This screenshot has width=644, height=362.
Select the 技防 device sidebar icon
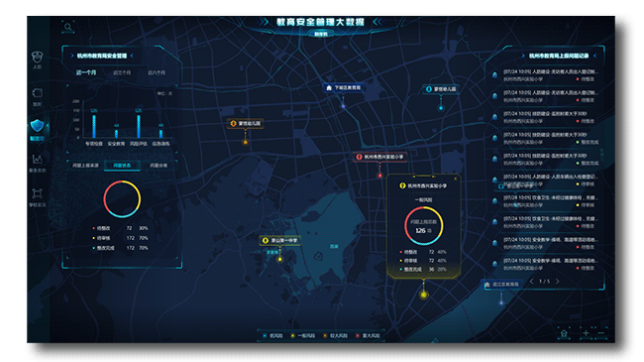tap(37, 96)
